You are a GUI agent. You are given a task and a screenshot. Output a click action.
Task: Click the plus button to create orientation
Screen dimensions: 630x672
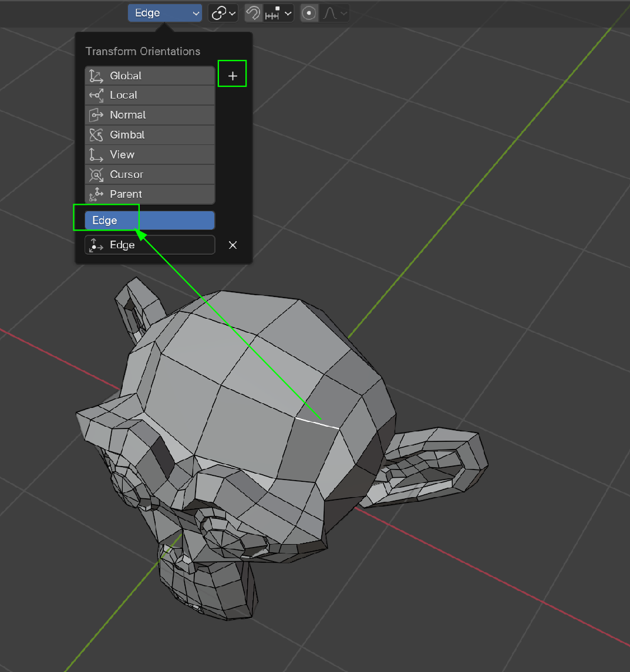233,76
